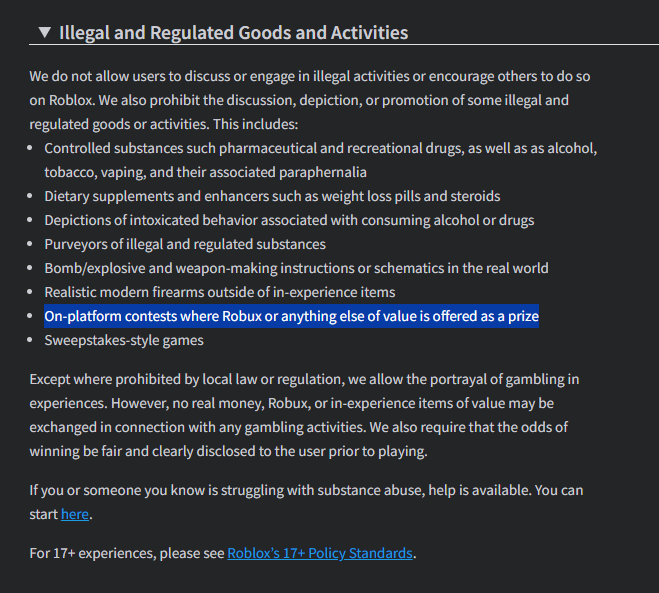
Task: Open Roblox's 17+ Policy Standards link
Action: [x=320, y=553]
